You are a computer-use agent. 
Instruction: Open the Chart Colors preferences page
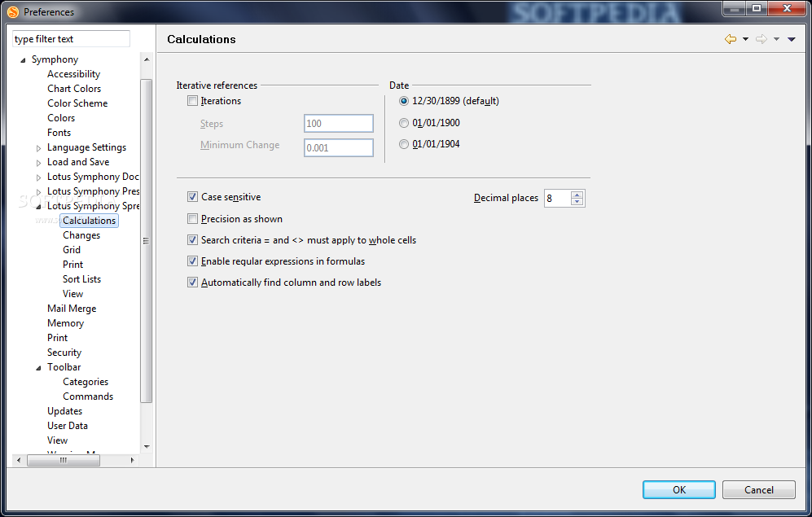tap(74, 89)
